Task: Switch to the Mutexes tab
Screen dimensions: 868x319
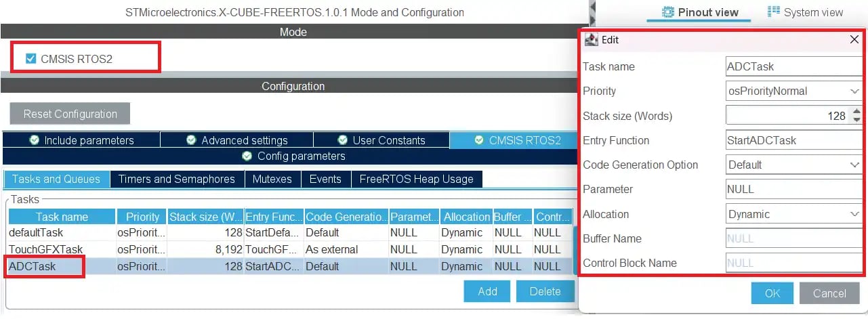Action: (x=272, y=179)
